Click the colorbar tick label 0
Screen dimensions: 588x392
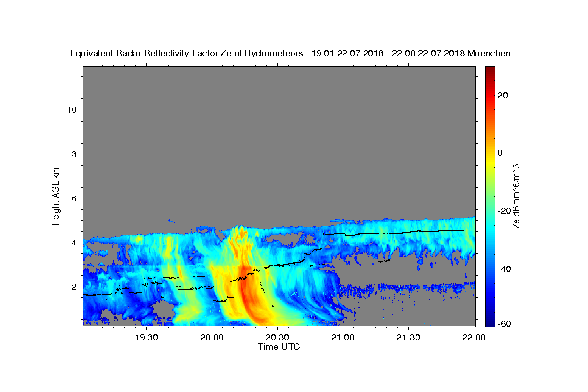(500, 153)
